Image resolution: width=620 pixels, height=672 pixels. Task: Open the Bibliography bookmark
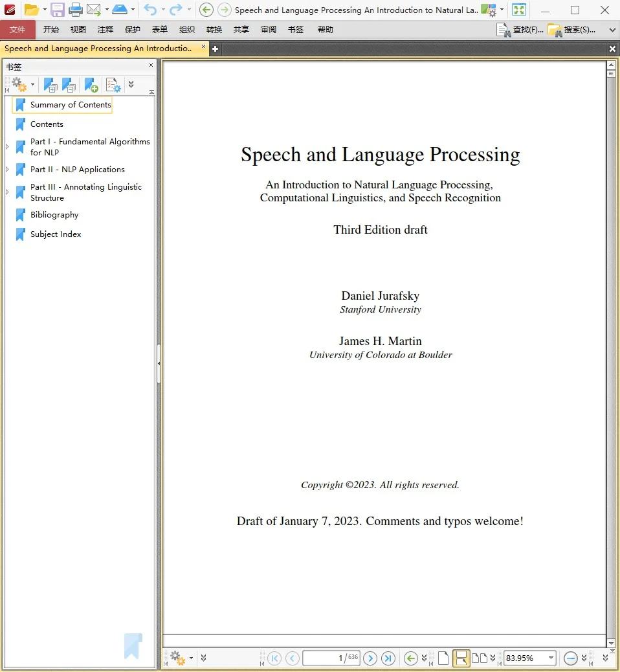click(x=54, y=215)
